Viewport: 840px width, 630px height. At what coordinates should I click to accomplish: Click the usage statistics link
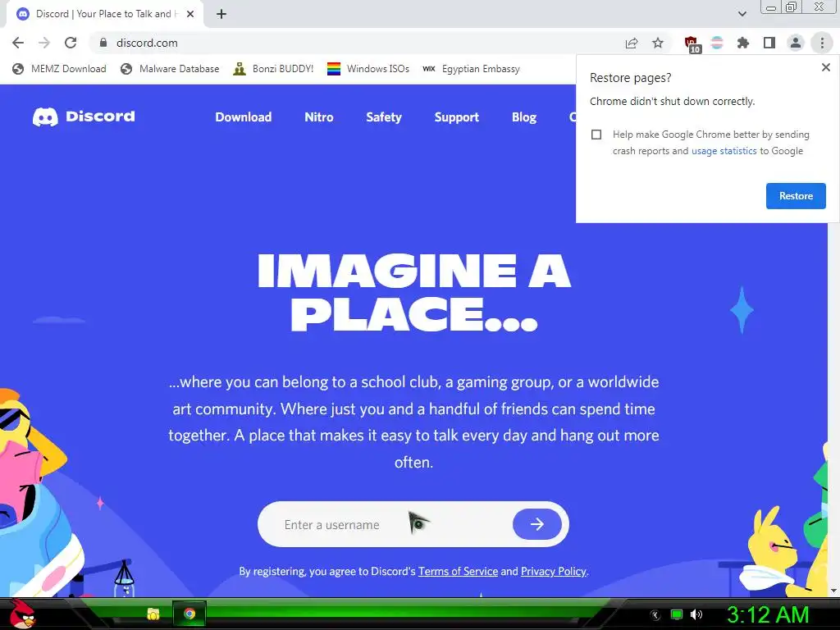[x=724, y=151]
